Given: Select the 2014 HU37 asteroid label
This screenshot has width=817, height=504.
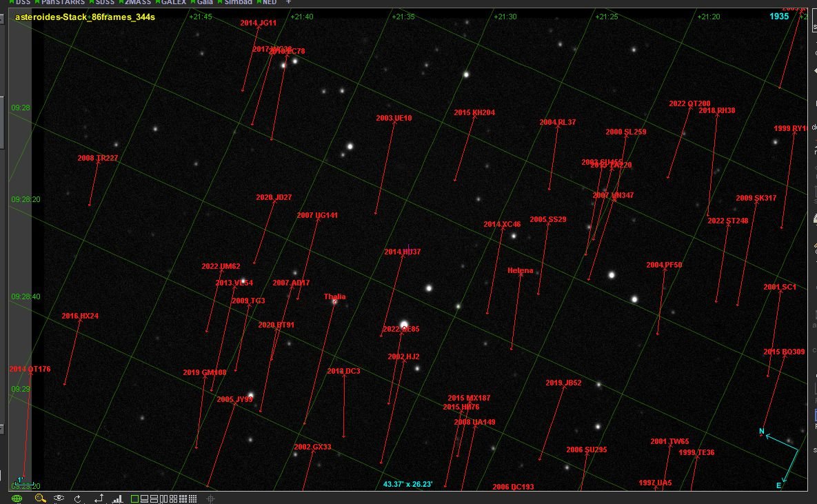Looking at the screenshot, I should (x=402, y=252).
